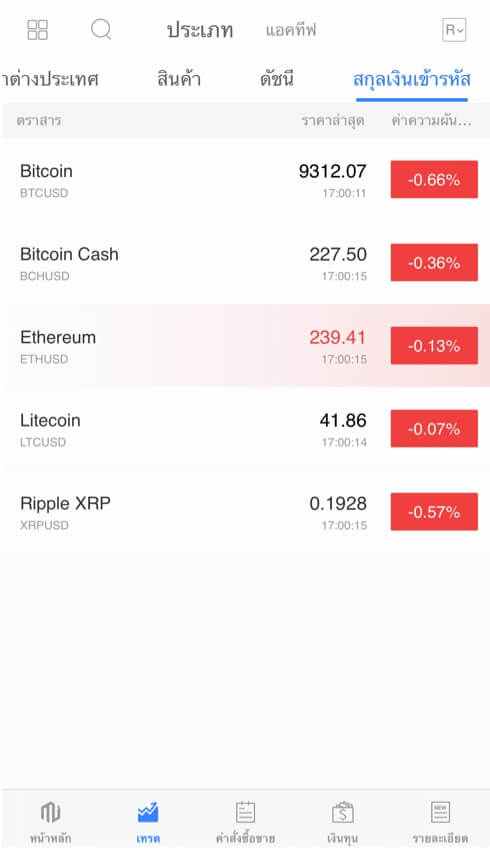Switch to the ประเภท header tab
Screen dimensions: 490x848
[x=200, y=30]
